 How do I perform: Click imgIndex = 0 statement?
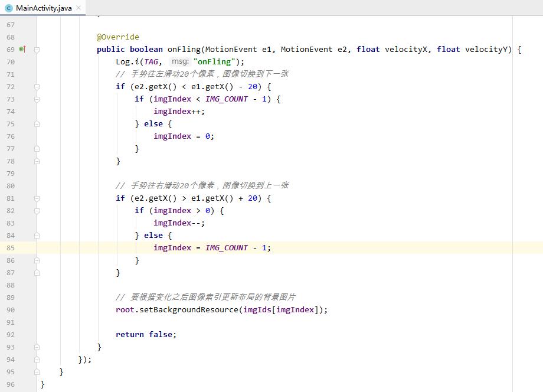184,136
